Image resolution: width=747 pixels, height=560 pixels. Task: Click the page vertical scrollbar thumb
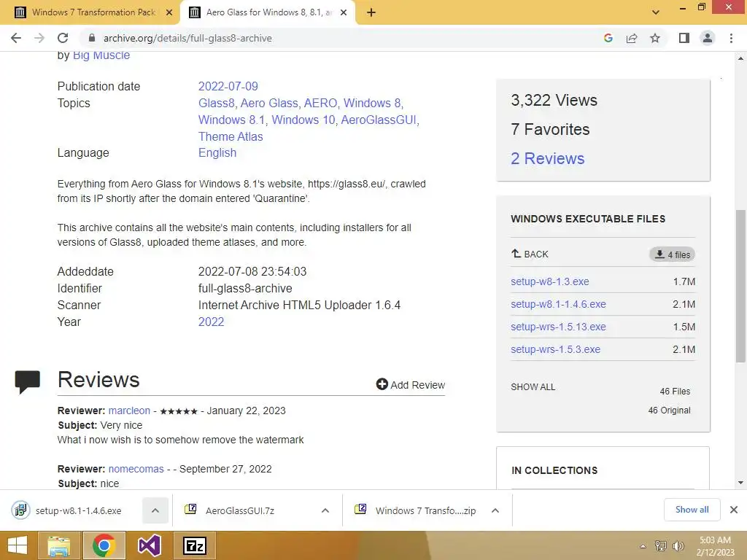coord(740,286)
